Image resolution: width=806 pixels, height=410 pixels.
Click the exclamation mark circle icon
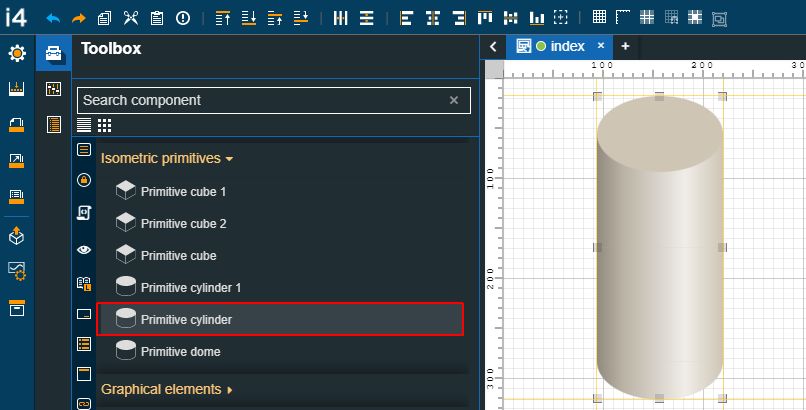coord(183,18)
